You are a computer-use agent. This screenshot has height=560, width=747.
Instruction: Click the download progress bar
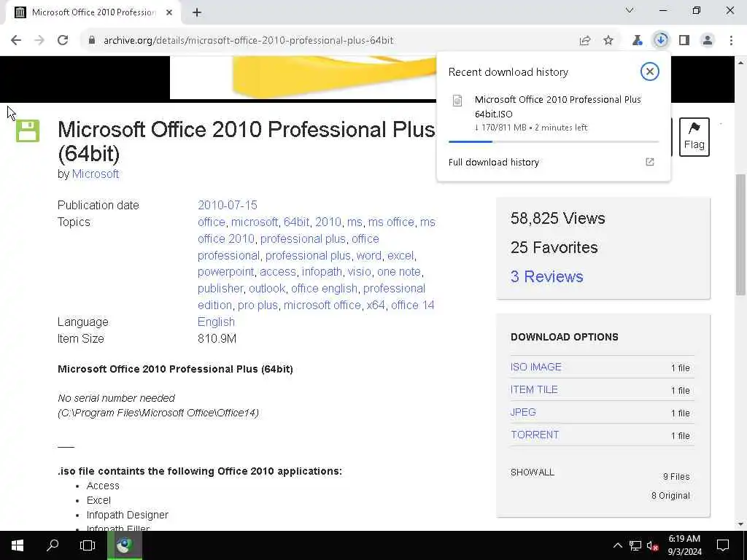pyautogui.click(x=554, y=141)
